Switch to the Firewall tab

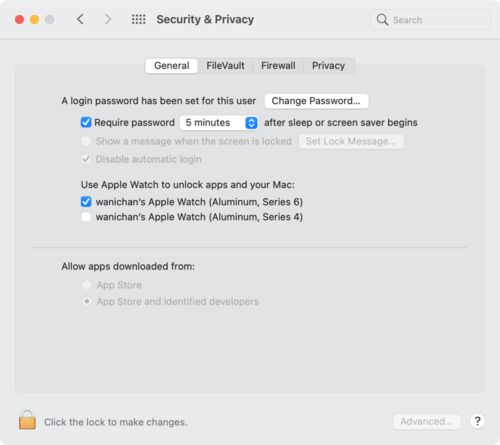click(x=278, y=66)
